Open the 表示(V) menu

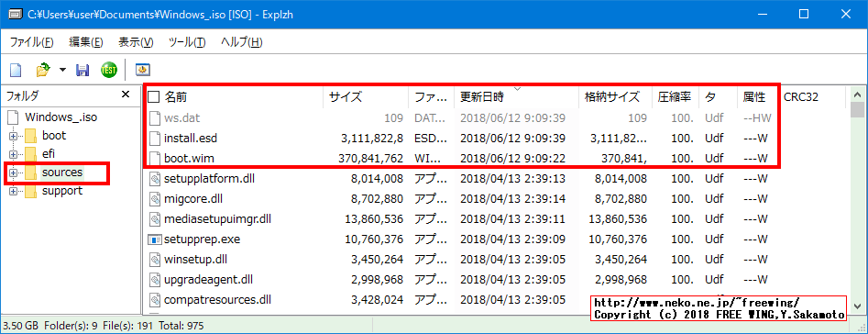point(136,42)
